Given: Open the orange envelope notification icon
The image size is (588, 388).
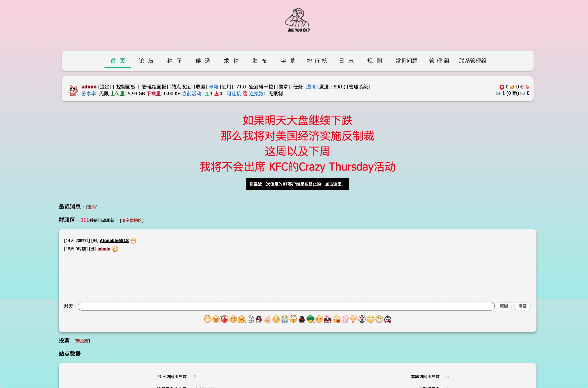Looking at the screenshot, I should pos(512,87).
